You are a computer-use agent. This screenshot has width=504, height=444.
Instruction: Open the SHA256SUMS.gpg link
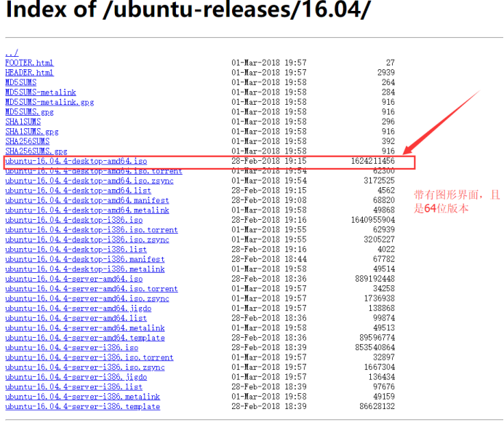[36, 151]
